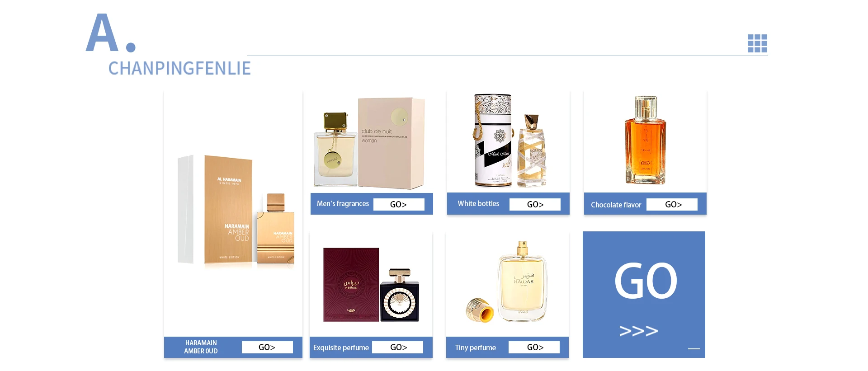Viewport: 868px width, 371px height.
Task: Open the Nebras burgundy box perfume image
Action: [x=371, y=284]
